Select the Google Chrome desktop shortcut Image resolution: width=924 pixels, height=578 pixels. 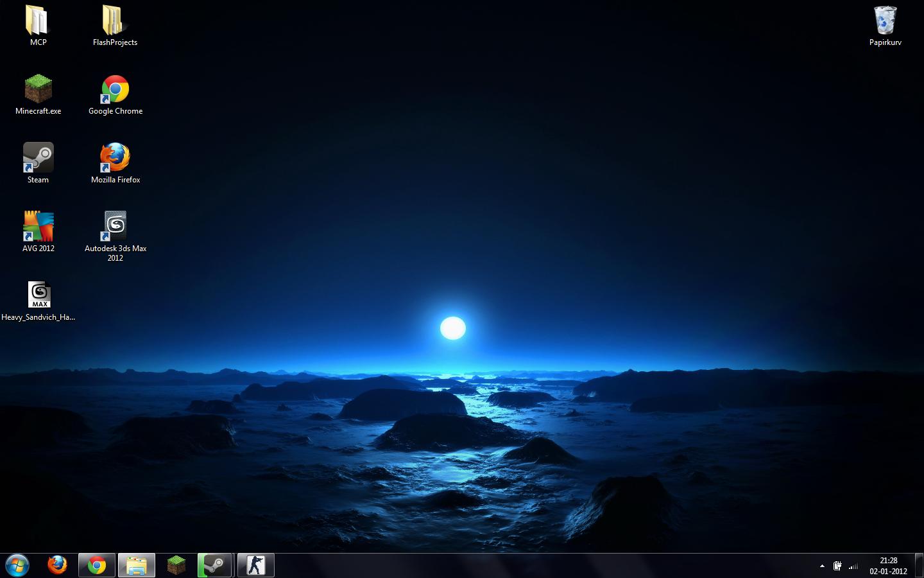click(116, 90)
